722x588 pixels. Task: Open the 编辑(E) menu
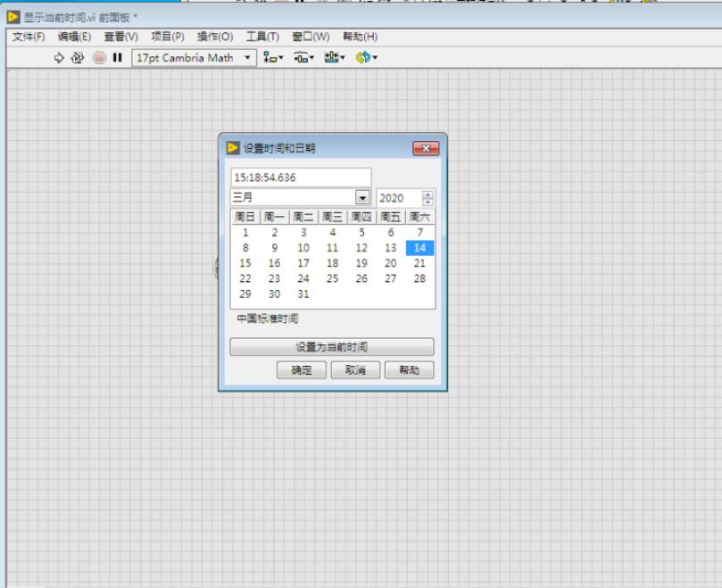coord(75,37)
